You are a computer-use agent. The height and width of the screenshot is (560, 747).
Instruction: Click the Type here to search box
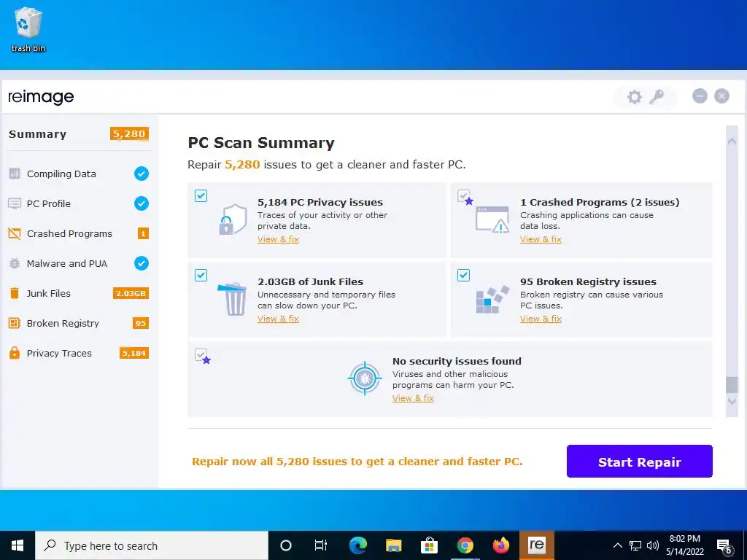tap(152, 545)
